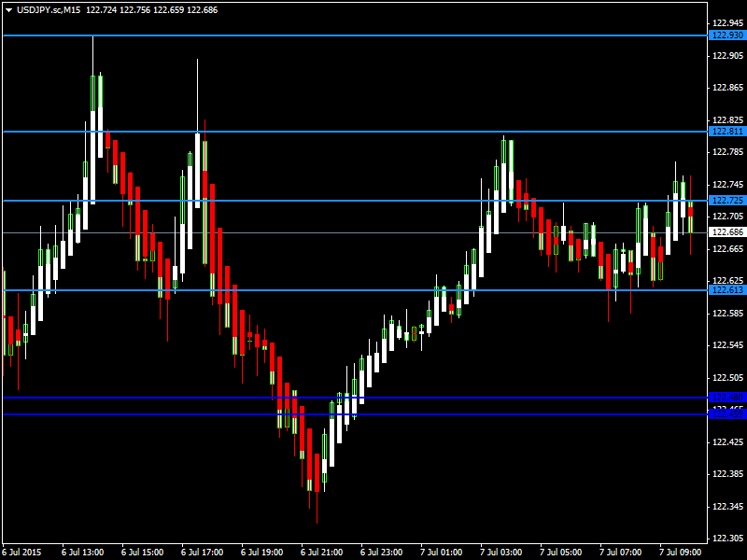Click the 122.930 blue price label
This screenshot has width=747, height=560.
tap(726, 35)
